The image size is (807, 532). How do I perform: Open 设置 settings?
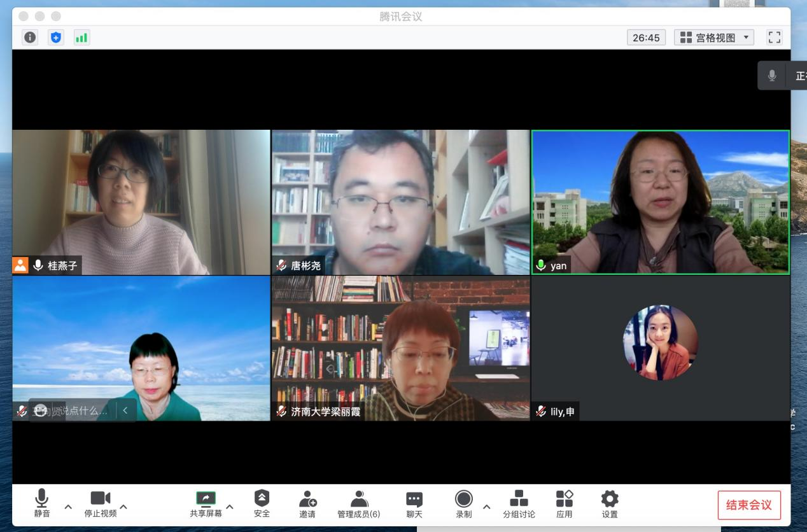point(610,505)
